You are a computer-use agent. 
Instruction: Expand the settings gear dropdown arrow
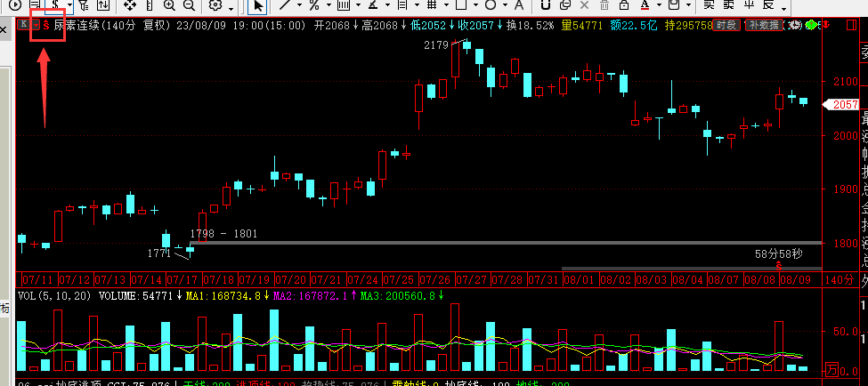coord(230,6)
